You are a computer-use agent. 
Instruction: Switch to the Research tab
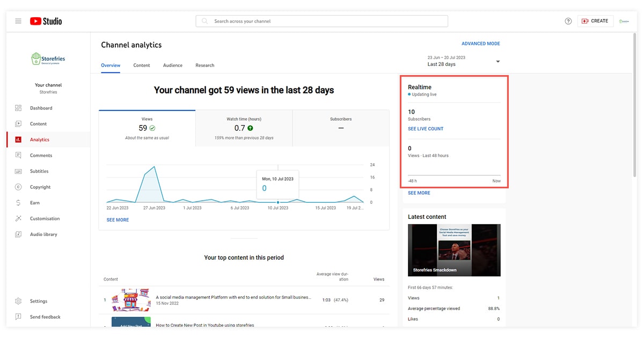[204, 65]
